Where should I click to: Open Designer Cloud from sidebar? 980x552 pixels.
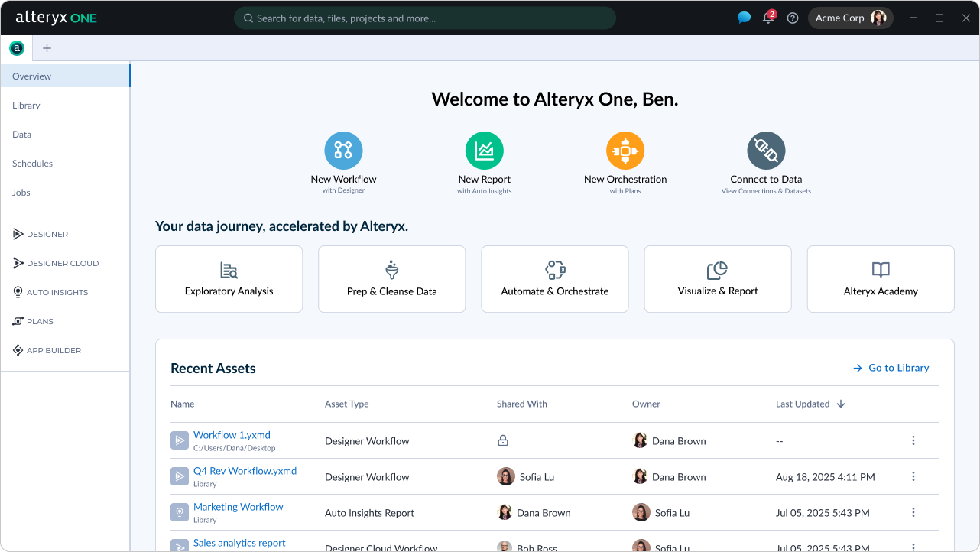62,263
